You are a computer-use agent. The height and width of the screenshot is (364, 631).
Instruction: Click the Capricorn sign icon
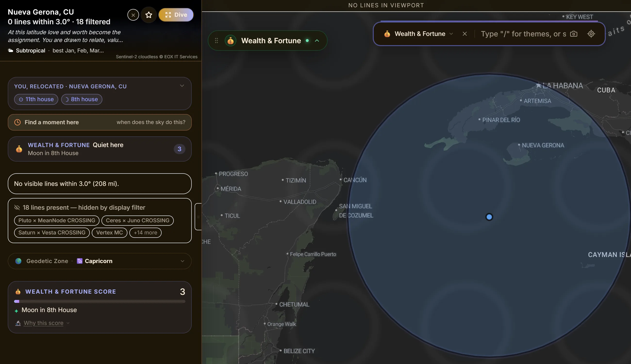point(80,261)
